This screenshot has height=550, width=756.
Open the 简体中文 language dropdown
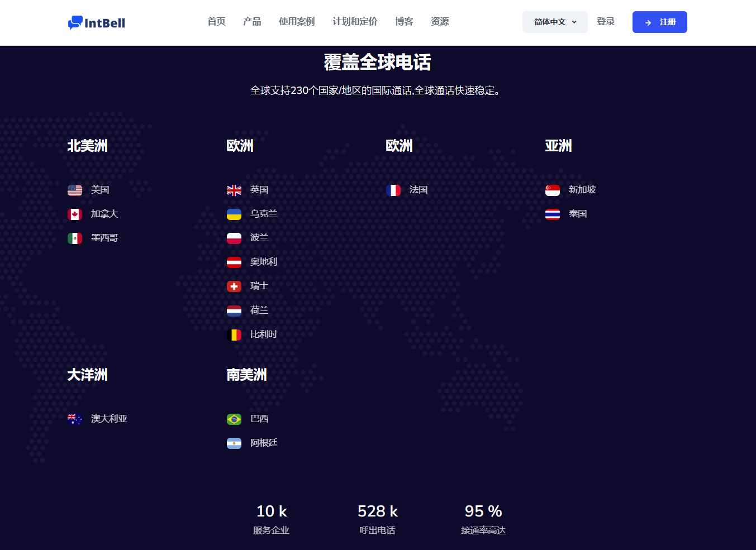[554, 22]
